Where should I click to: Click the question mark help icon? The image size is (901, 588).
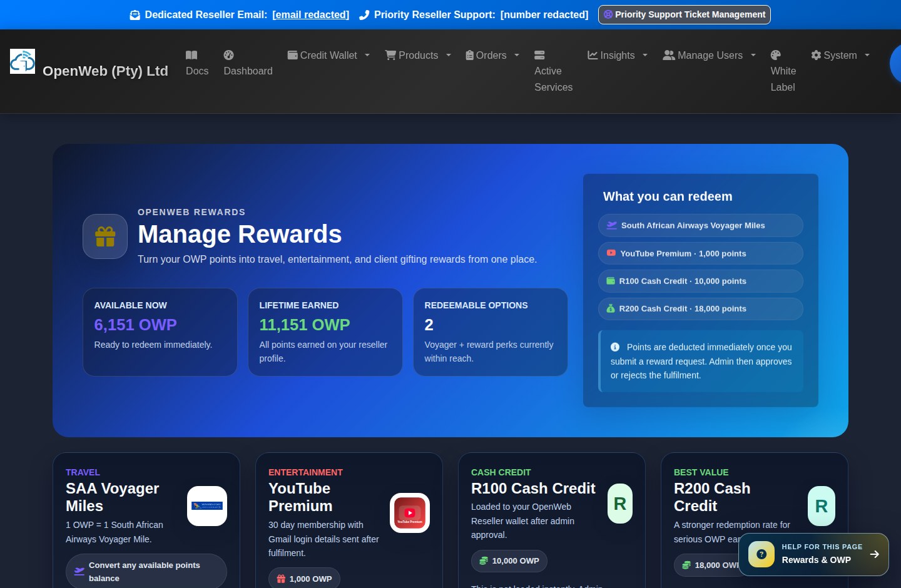pos(761,554)
